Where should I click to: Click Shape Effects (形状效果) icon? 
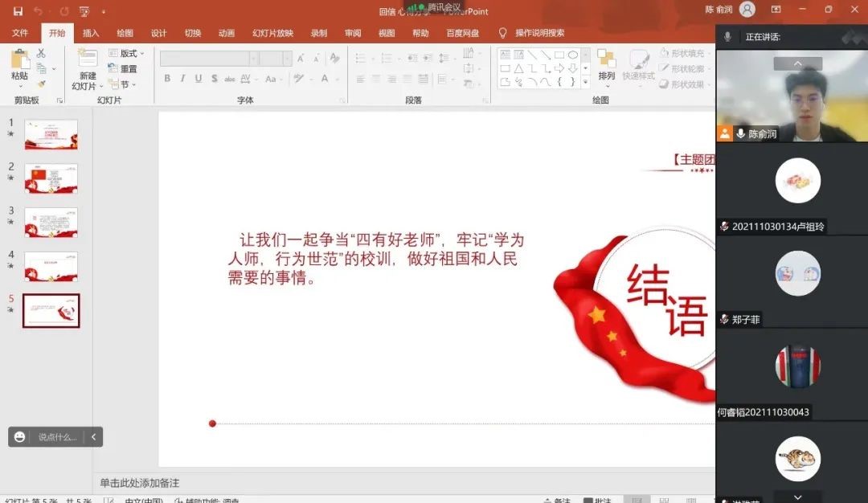[x=682, y=84]
